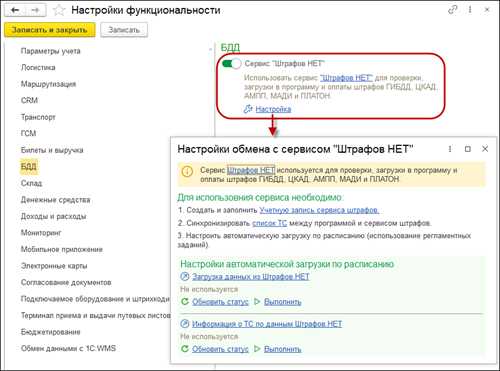The height and width of the screenshot is (371, 500).
Task: Click refresh icon under Информация о ТС
Action: click(184, 349)
